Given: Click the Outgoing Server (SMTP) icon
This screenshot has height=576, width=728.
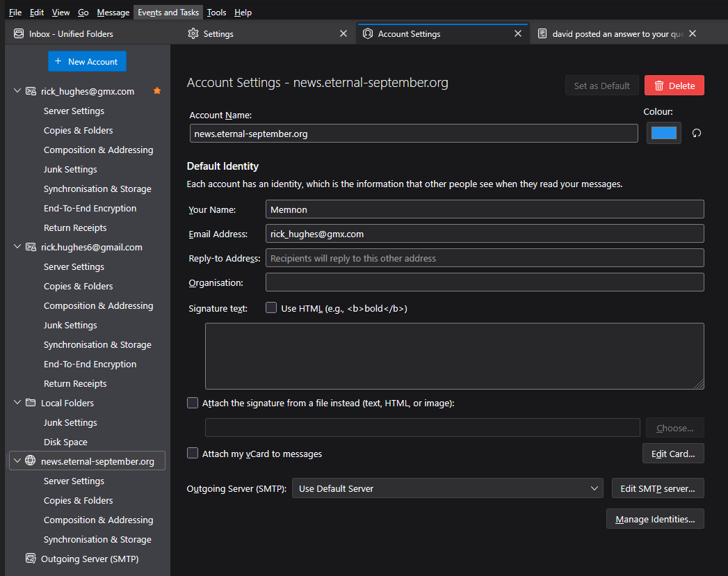Looking at the screenshot, I should (31, 559).
